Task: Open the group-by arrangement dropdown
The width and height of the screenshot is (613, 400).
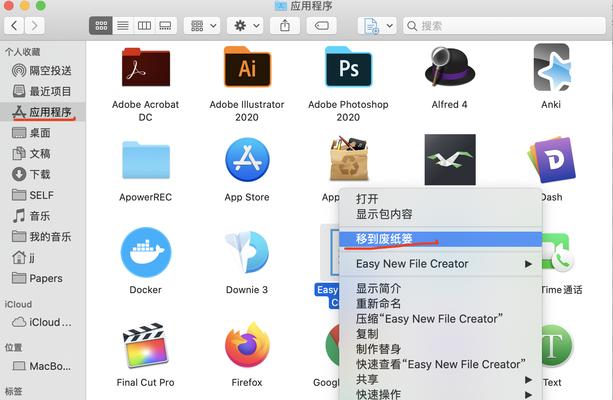Action: [x=202, y=26]
